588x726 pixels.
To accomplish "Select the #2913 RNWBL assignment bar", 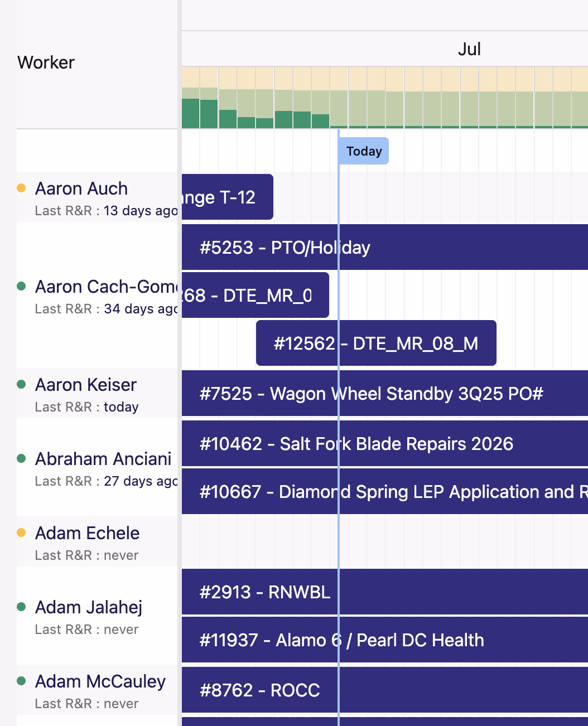I will 385,592.
